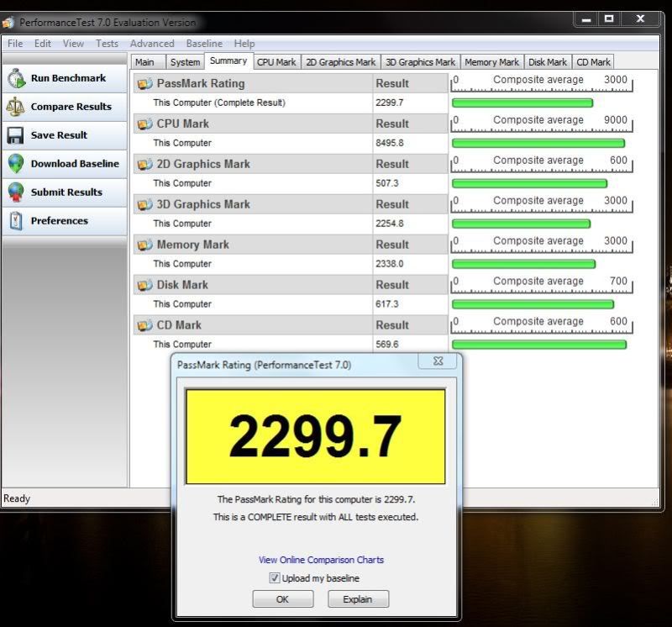Viewport: 672px width, 627px height.
Task: Click the Compare Results button label
Action: [x=71, y=107]
